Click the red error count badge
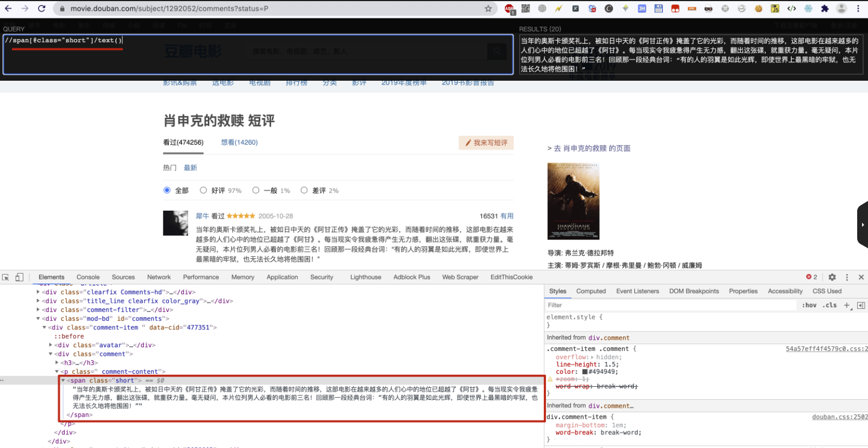868x448 pixels. (x=812, y=277)
